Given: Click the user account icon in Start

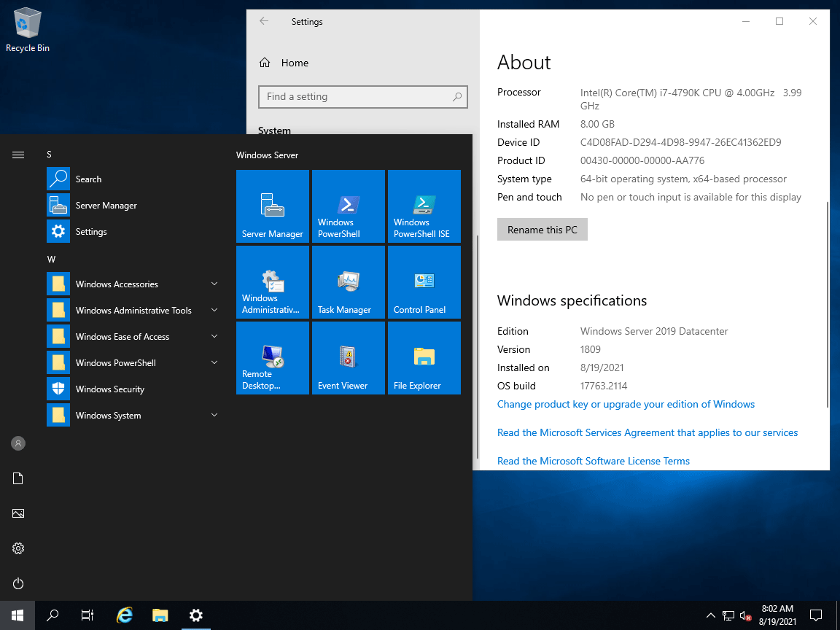Looking at the screenshot, I should pyautogui.click(x=18, y=443).
